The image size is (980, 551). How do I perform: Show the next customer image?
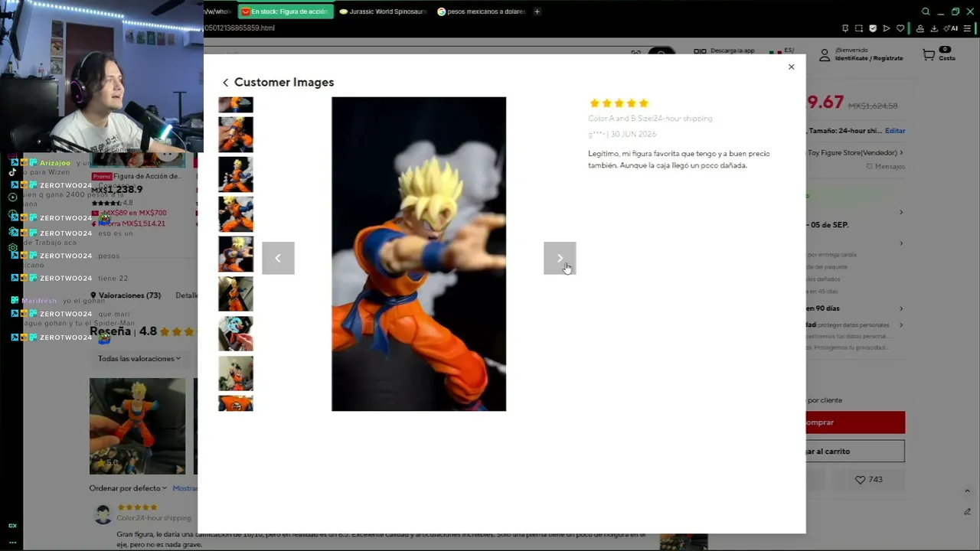[x=560, y=258]
